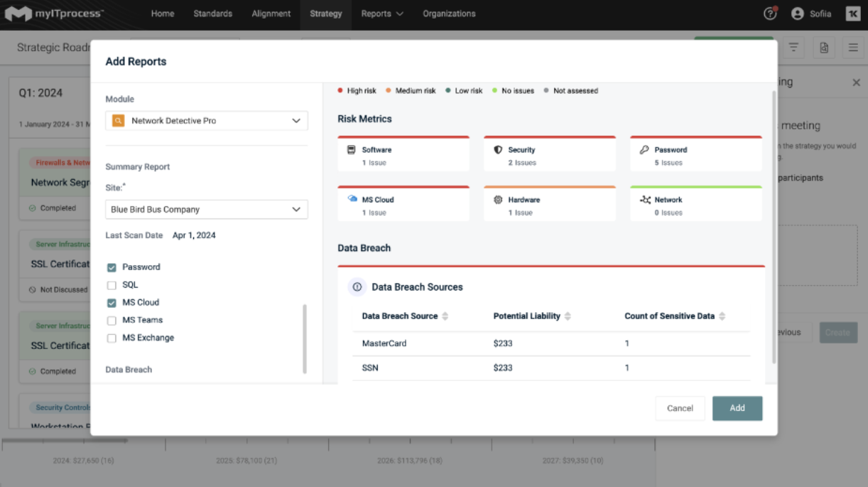Open the hamburger menu icon on the roadmap toolbar
Viewport: 868px width, 487px height.
(x=853, y=48)
